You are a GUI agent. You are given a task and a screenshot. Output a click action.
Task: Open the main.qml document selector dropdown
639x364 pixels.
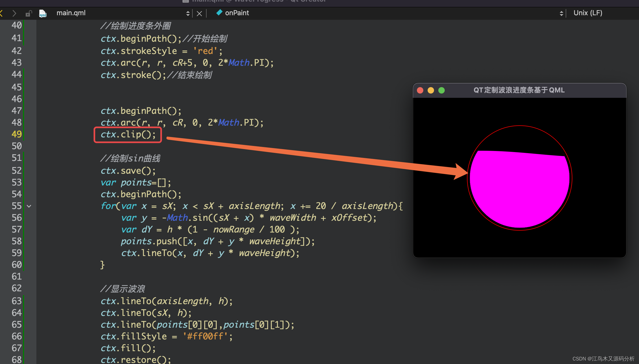point(188,13)
